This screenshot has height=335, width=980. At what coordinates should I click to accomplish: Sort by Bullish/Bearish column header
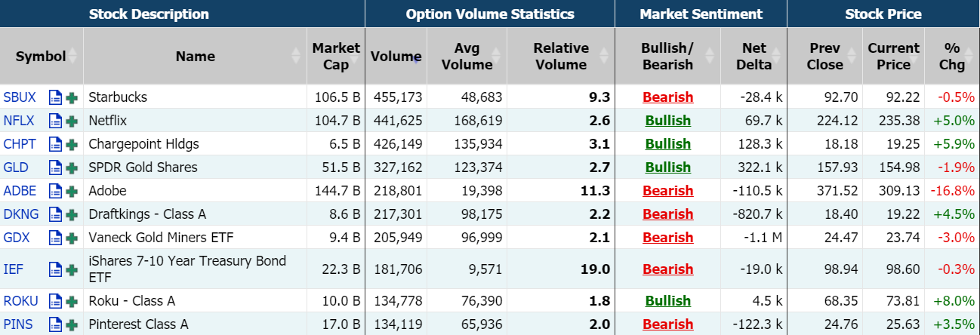point(667,57)
